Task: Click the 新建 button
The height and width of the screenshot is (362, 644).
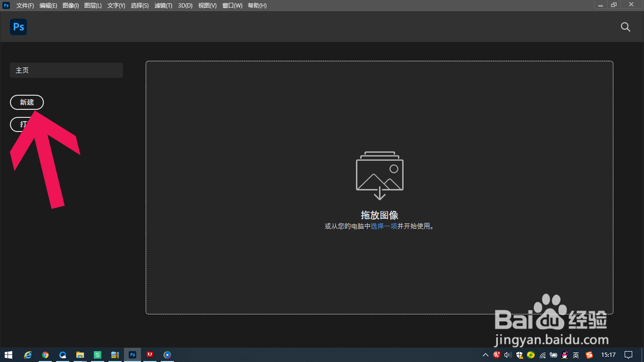Action: pos(27,102)
